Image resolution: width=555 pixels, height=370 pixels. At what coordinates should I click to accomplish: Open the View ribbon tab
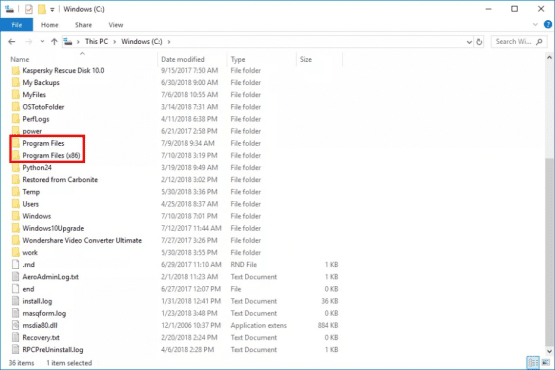pyautogui.click(x=116, y=25)
